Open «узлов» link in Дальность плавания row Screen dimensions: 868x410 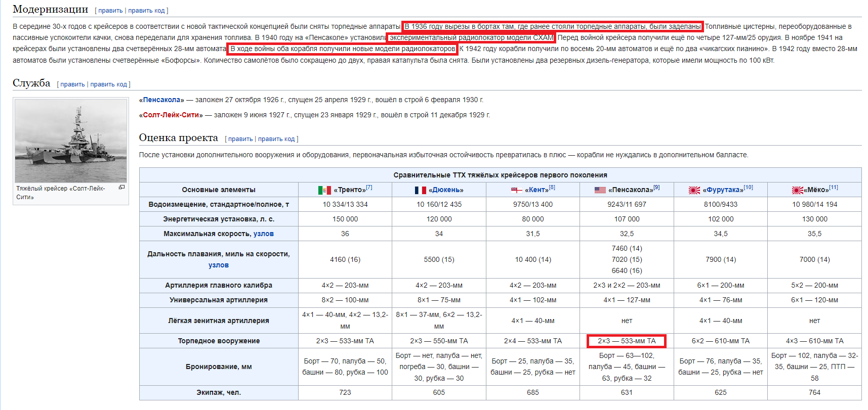[219, 265]
